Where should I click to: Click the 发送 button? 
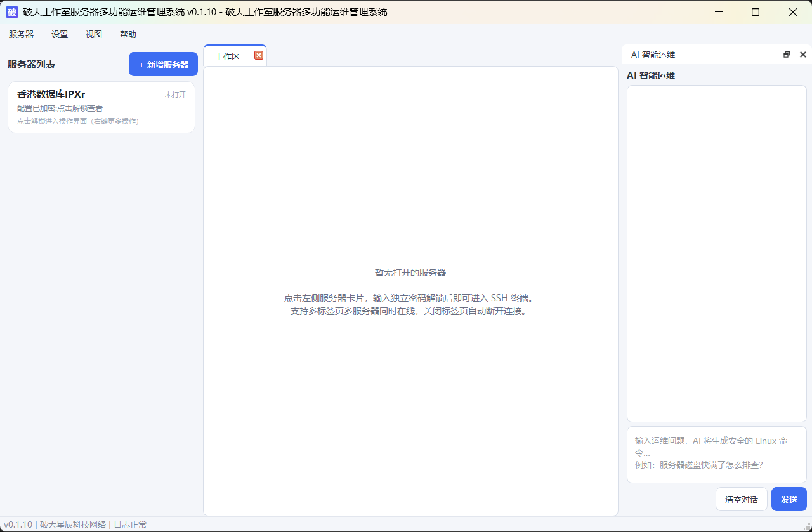789,499
